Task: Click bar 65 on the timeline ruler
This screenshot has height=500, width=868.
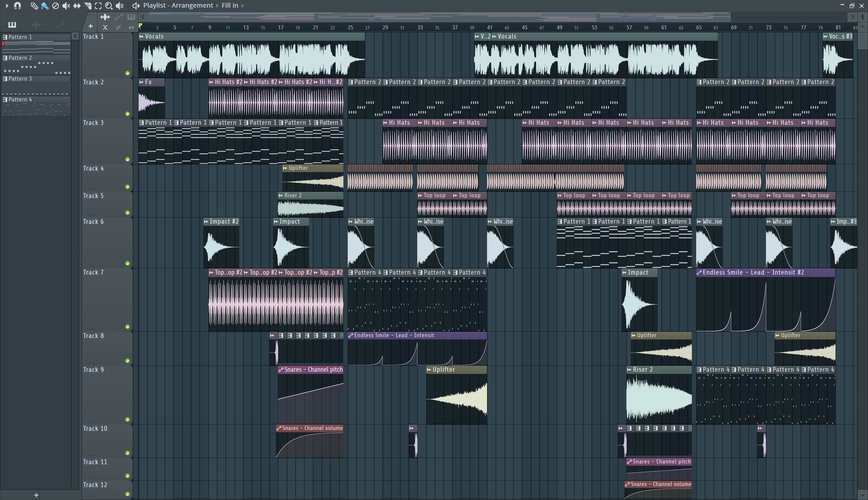Action: click(699, 27)
